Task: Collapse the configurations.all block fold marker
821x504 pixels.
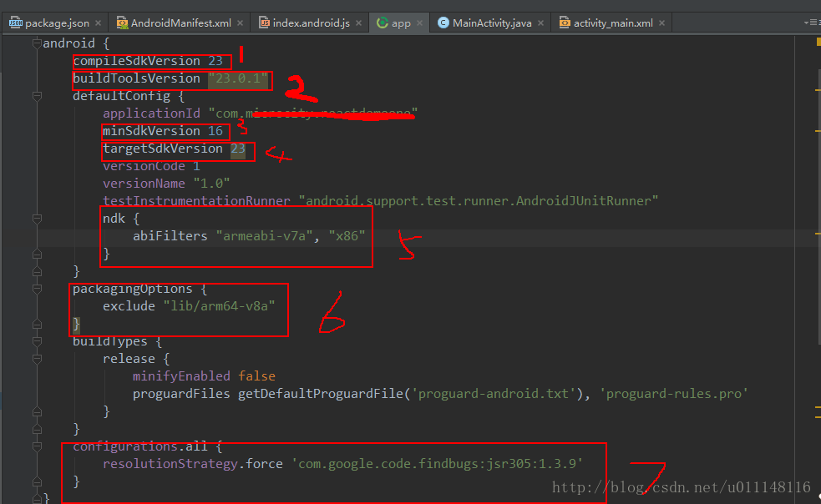Action: click(x=37, y=446)
